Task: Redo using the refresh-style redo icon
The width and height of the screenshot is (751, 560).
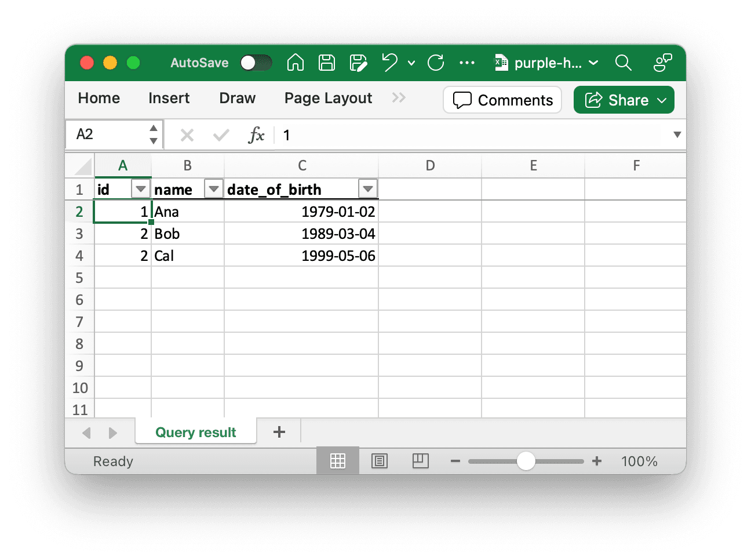Action: click(x=435, y=63)
